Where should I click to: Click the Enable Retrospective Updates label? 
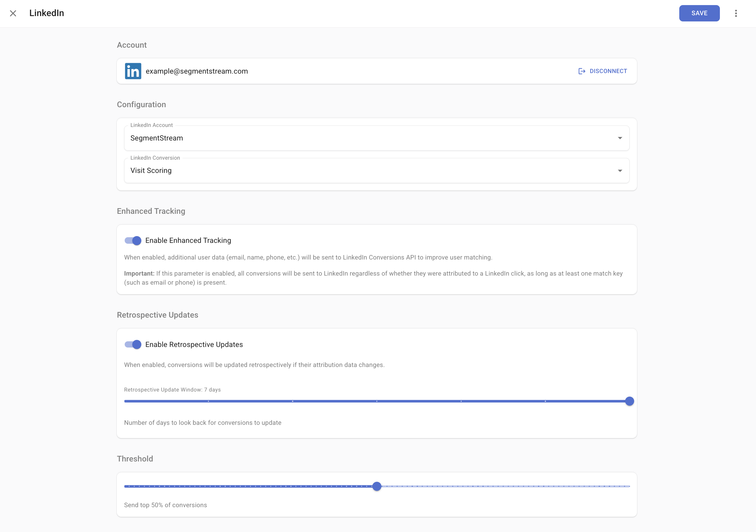tap(194, 345)
